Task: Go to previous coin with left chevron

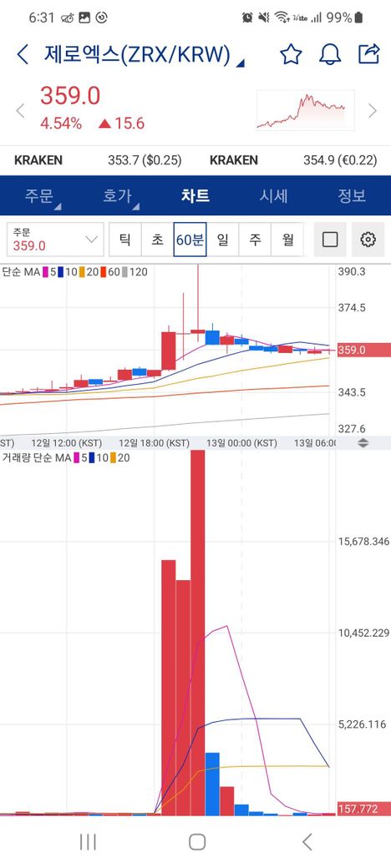Action: 21,111
